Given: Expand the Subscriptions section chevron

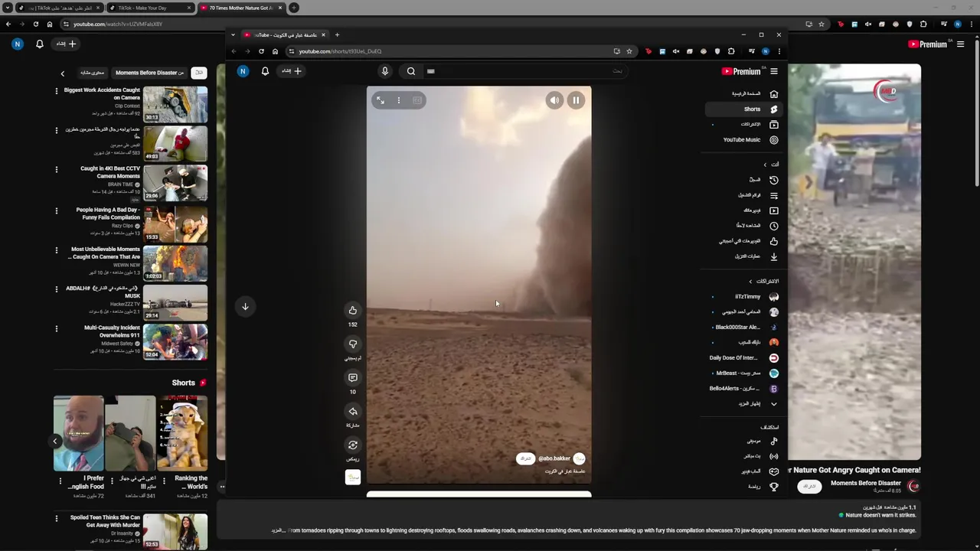Looking at the screenshot, I should tap(750, 282).
